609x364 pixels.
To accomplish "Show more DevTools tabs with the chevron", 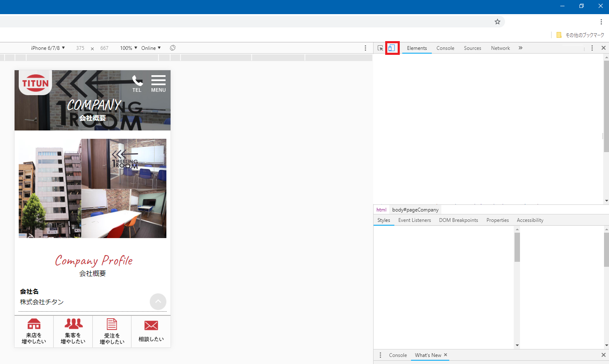I will 520,48.
